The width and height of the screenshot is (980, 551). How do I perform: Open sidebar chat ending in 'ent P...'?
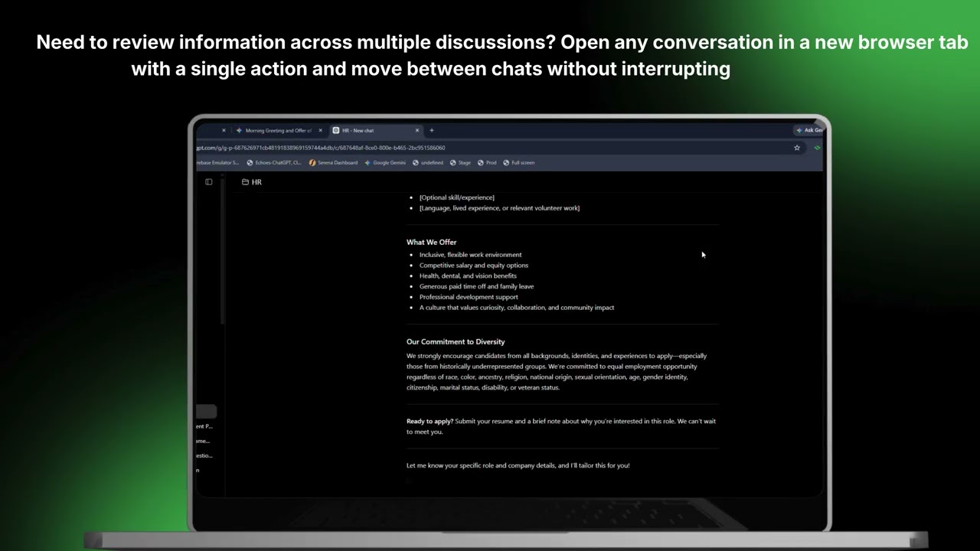click(x=205, y=426)
